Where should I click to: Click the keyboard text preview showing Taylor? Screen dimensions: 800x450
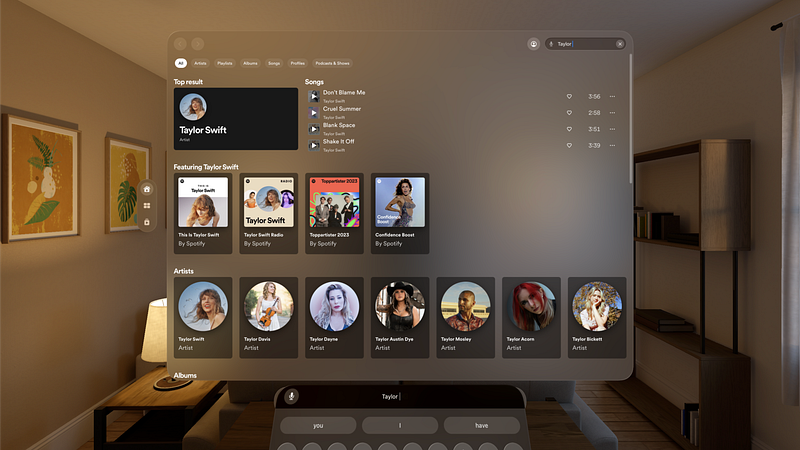click(391, 396)
